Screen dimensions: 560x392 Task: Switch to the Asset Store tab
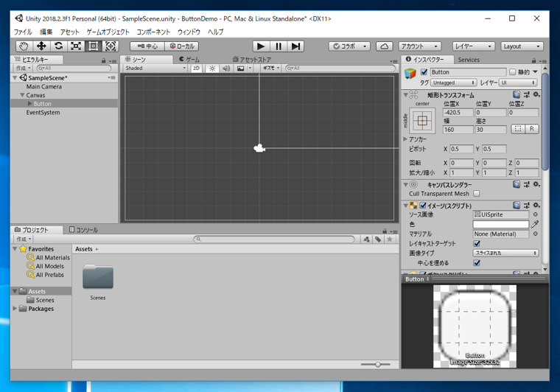coord(252,59)
